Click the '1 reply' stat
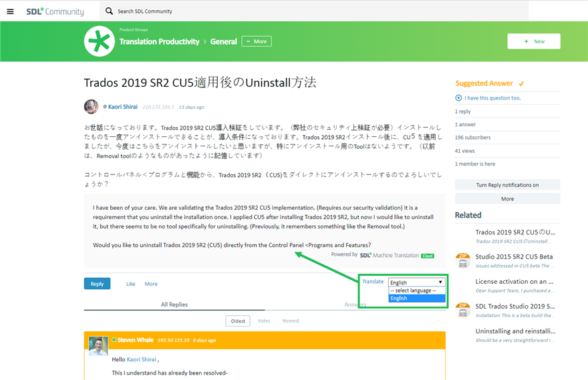588x380 pixels. pos(463,112)
